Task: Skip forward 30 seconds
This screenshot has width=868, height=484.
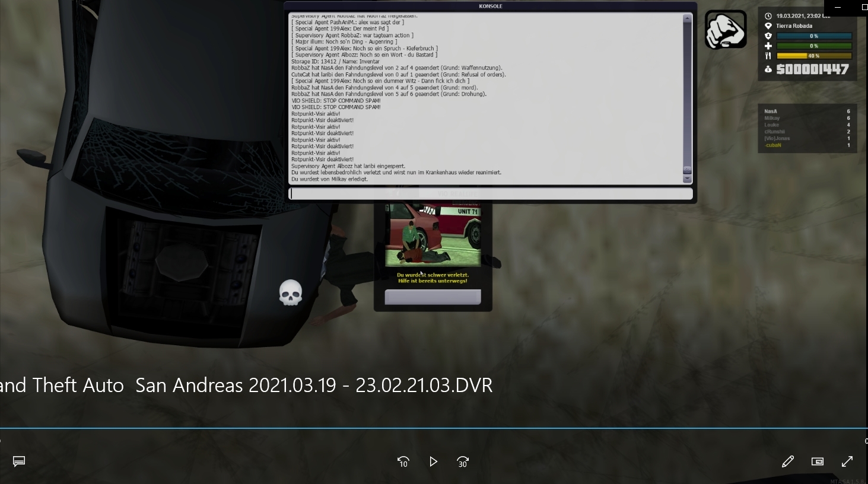Action: click(463, 461)
